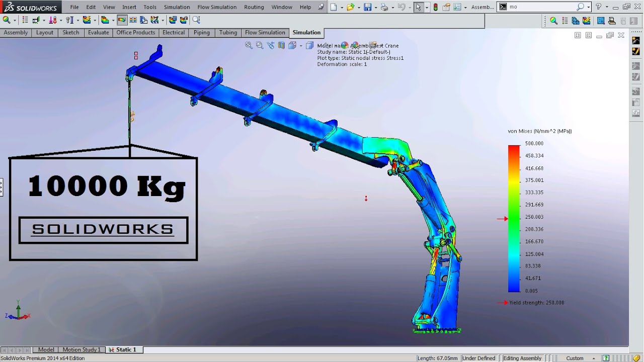This screenshot has height=362, width=644.
Task: Click the von Mises color legend bar
Action: [514, 218]
